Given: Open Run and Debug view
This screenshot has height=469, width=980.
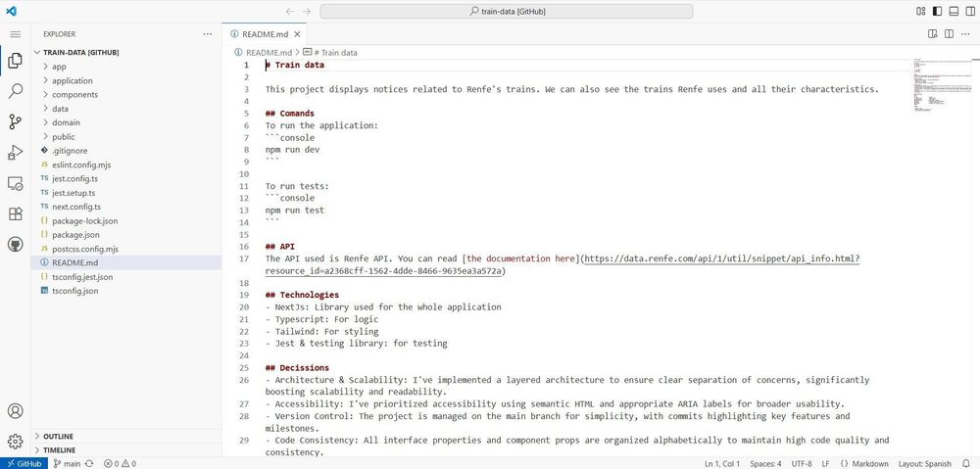Looking at the screenshot, I should (x=15, y=153).
